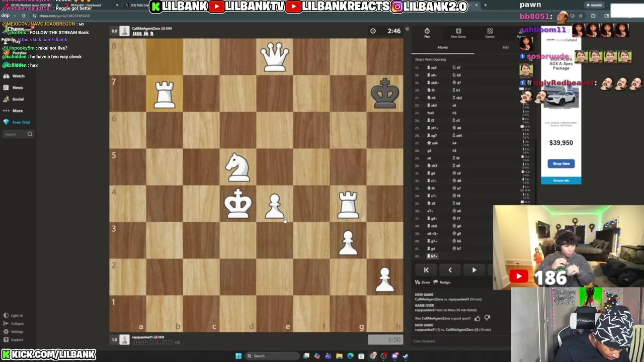Offer a Draw

pos(423,283)
